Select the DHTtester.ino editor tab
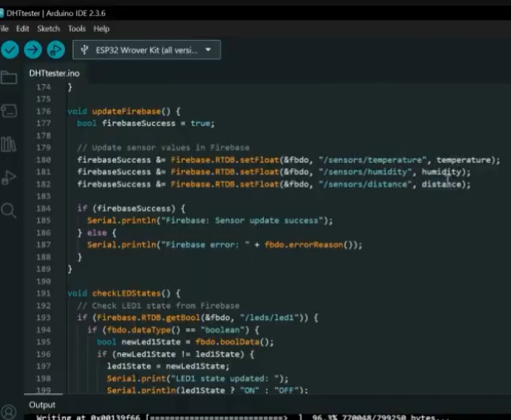 coord(53,73)
